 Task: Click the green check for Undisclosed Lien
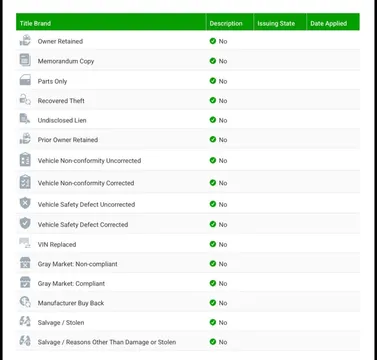(213, 120)
